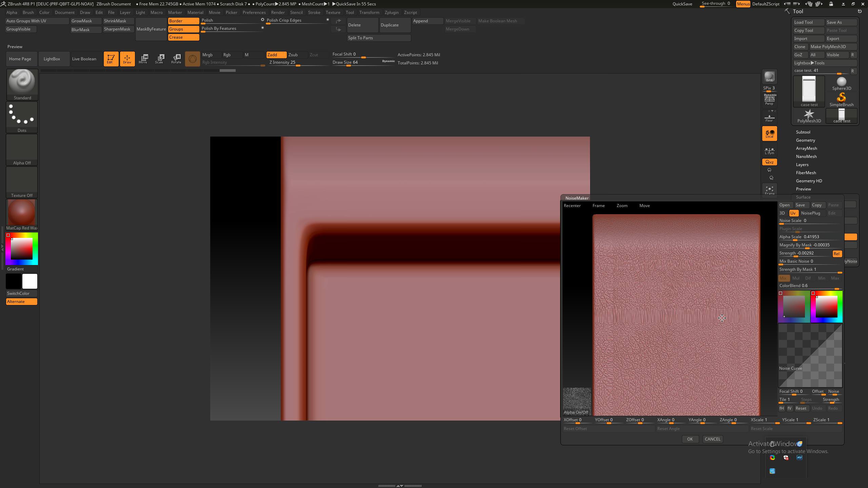Expand the Layers section
Viewport: 868px width, 488px height.
coord(802,165)
